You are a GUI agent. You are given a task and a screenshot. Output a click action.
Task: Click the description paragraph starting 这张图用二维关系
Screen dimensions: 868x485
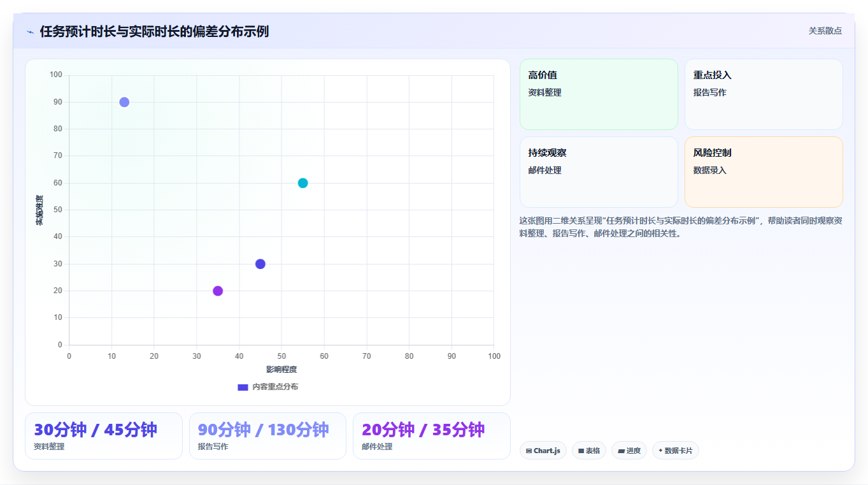[x=681, y=227]
